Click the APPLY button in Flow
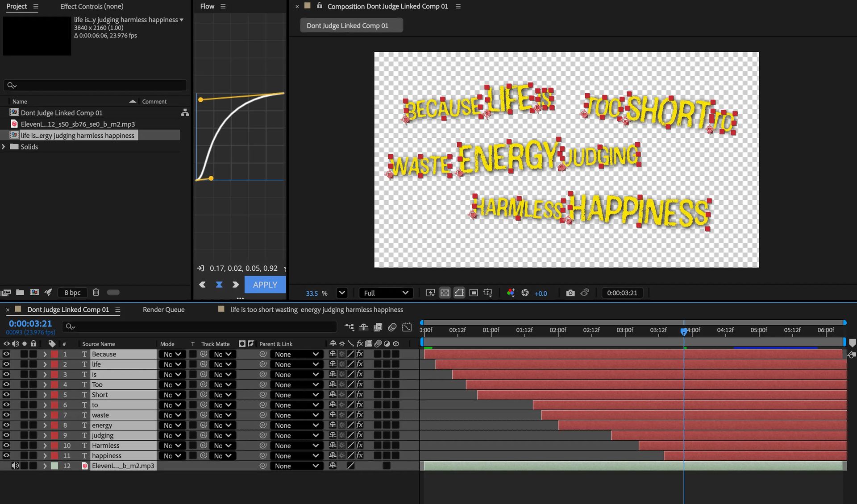857x504 pixels. (x=265, y=285)
